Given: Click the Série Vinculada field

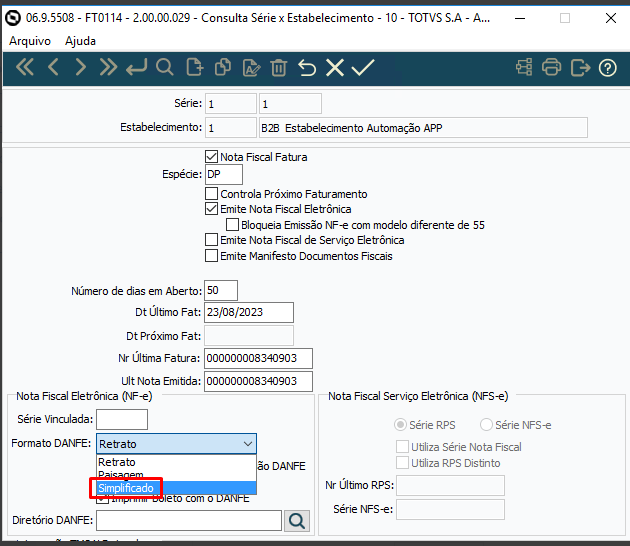Looking at the screenshot, I should click(x=122, y=419).
